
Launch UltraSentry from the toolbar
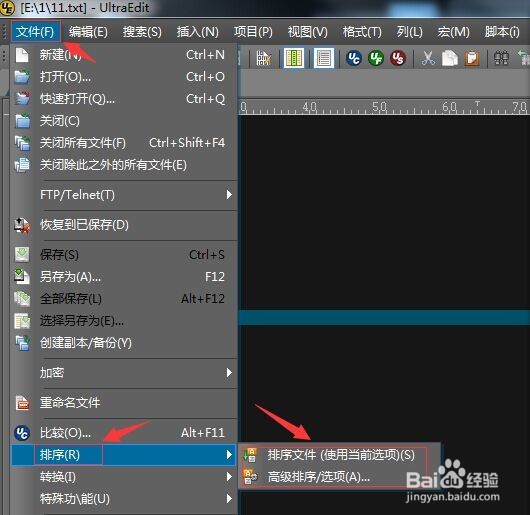398,58
